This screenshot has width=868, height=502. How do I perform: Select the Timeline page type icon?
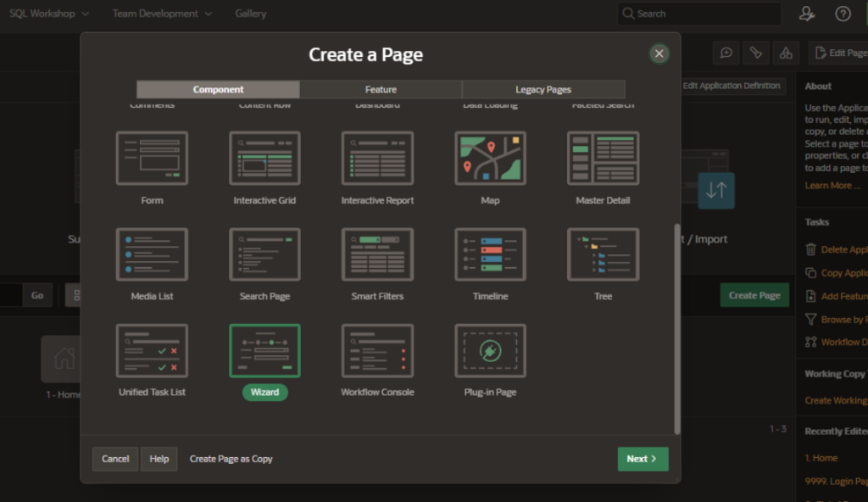point(491,254)
